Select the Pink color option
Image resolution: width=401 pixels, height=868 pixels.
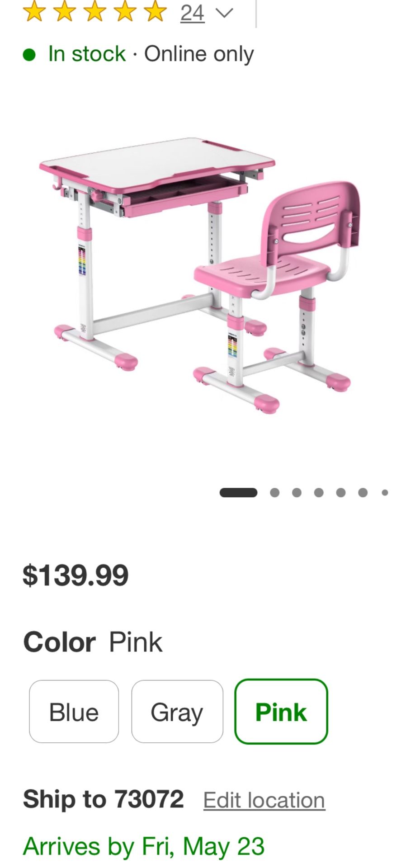(281, 712)
